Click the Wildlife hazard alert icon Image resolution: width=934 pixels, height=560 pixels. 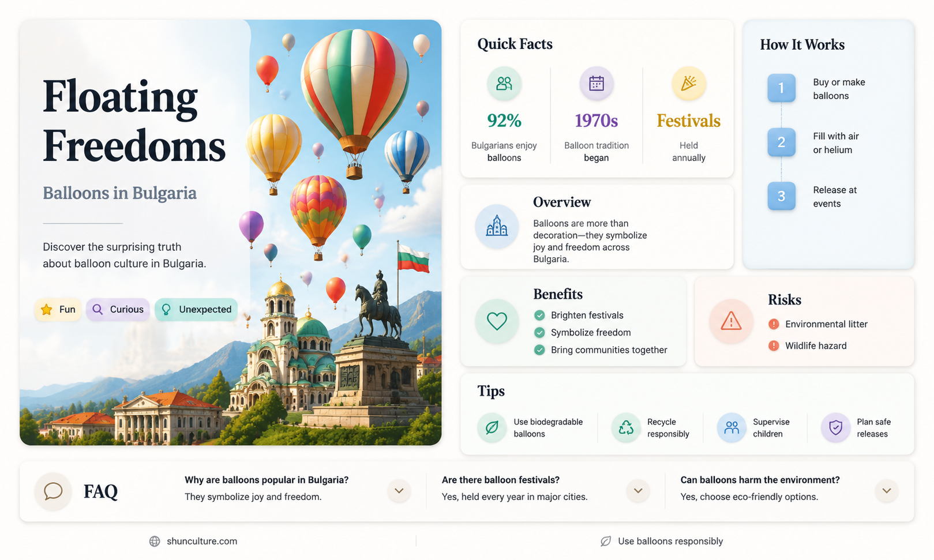pyautogui.click(x=774, y=345)
